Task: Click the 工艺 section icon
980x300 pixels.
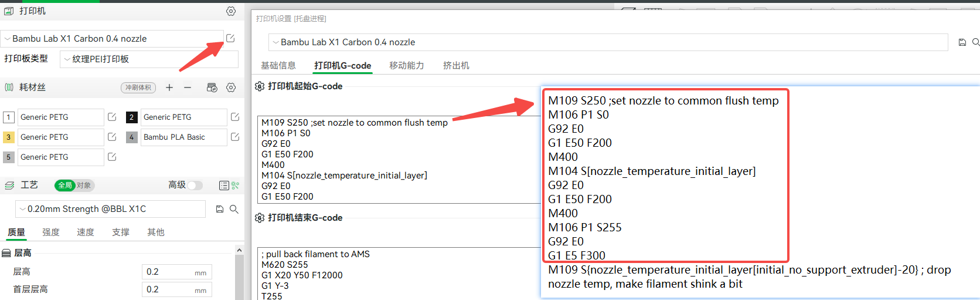Action: coord(9,186)
